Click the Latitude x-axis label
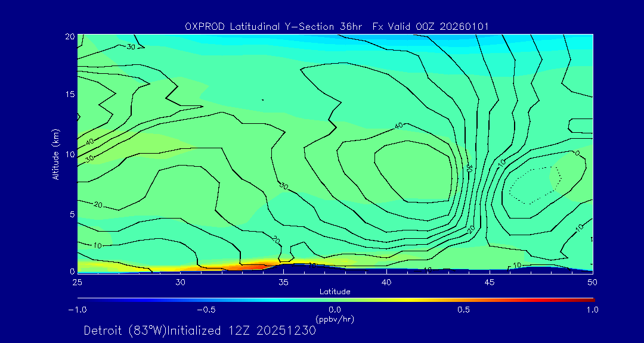 (x=335, y=291)
